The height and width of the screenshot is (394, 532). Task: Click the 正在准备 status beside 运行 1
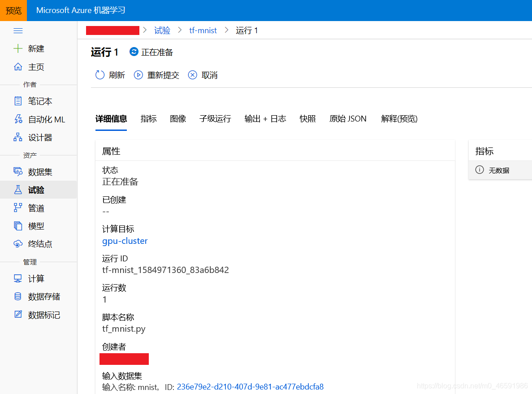point(157,52)
